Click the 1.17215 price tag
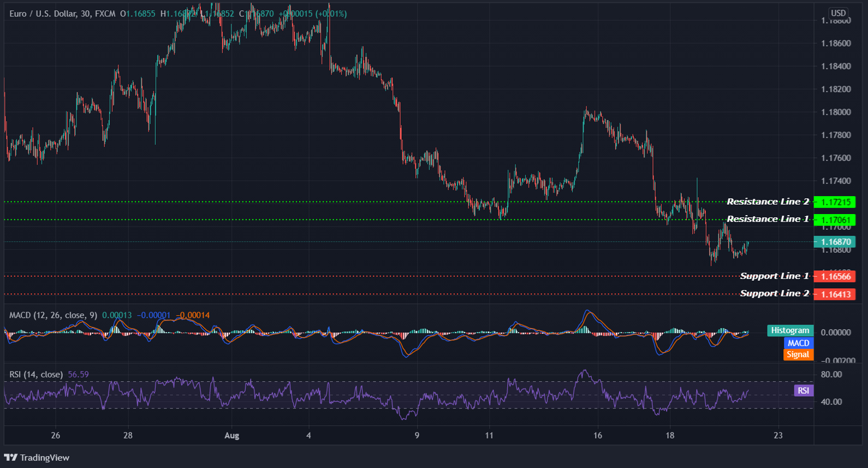Viewport: 868px width, 468px height. [835, 202]
